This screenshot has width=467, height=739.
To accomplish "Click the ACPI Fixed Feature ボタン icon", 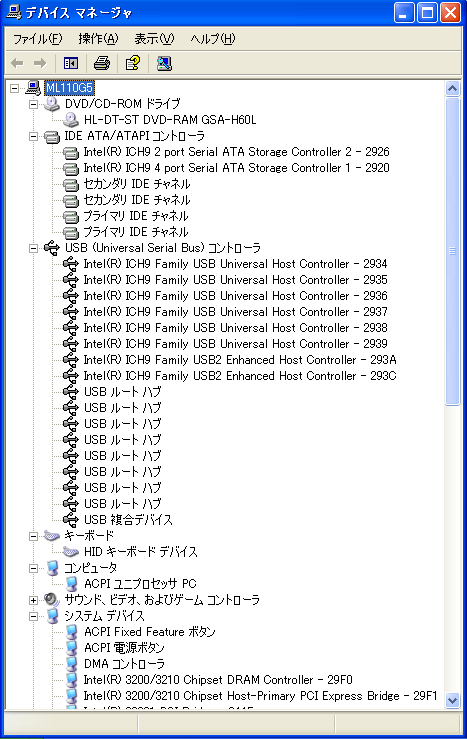I will coord(72,632).
